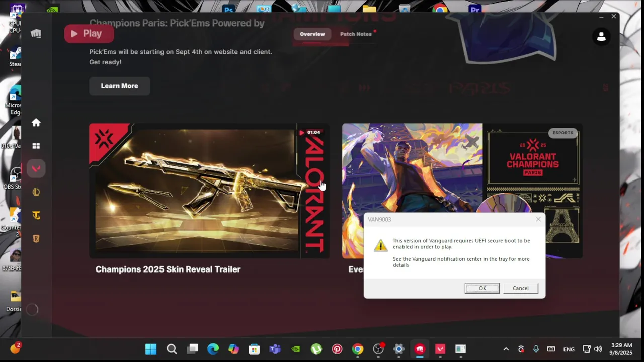Viewport: 644px width, 362px height.
Task: Launch Microsoft Edge from the taskbar
Action: point(213,349)
